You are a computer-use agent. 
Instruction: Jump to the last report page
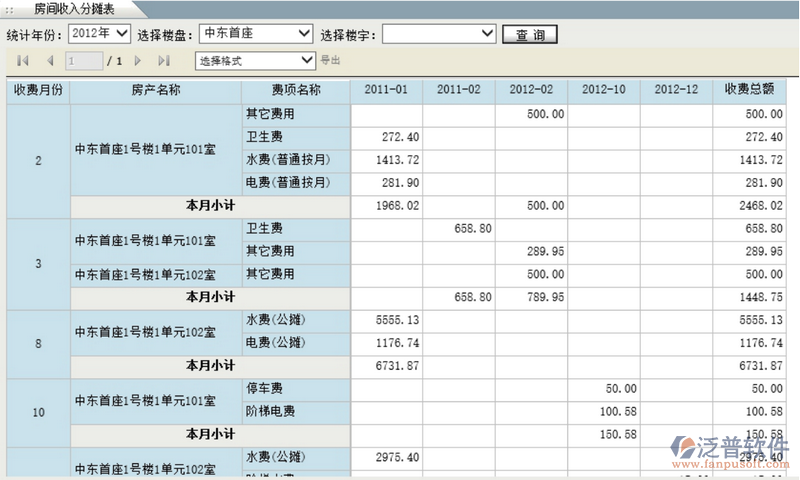164,61
